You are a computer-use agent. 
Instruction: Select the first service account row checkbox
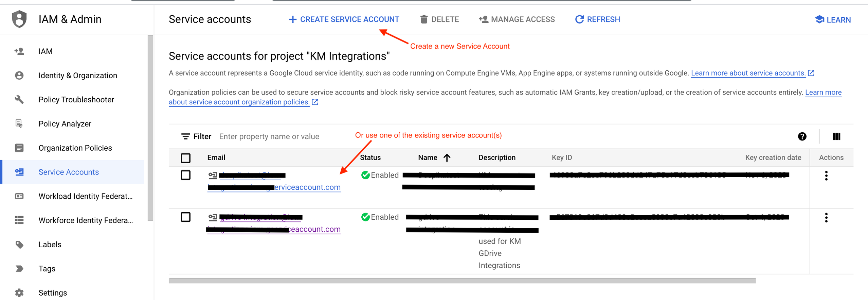pyautogui.click(x=185, y=175)
